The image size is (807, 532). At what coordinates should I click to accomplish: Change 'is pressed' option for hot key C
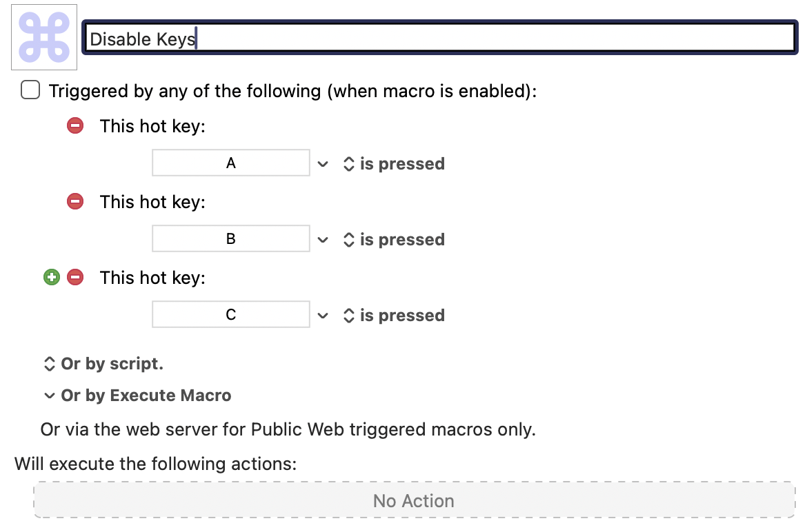395,315
